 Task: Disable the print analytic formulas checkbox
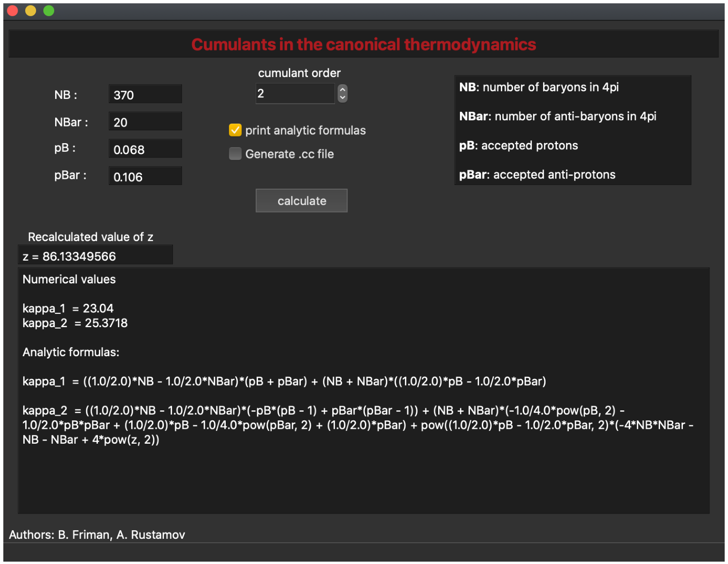[x=235, y=130]
